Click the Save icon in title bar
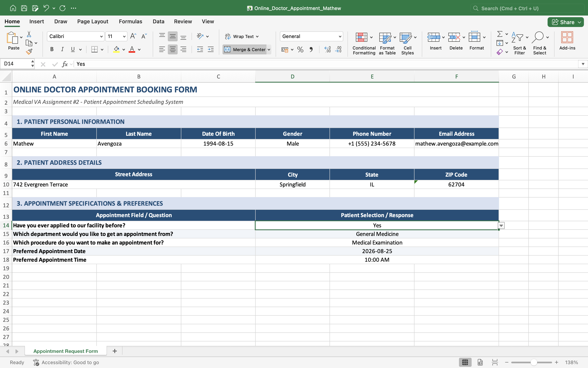The image size is (588, 368). (x=24, y=8)
